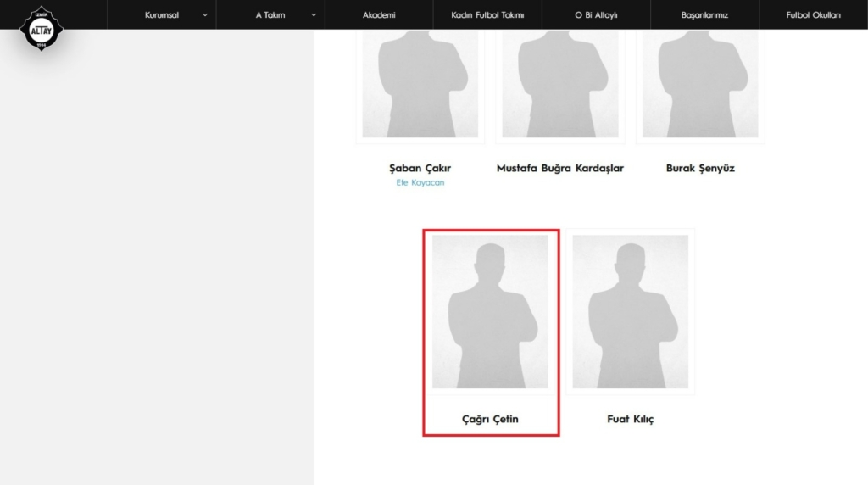Click the Çağrı Çetin name label
Viewport: 868px width, 485px height.
click(490, 419)
